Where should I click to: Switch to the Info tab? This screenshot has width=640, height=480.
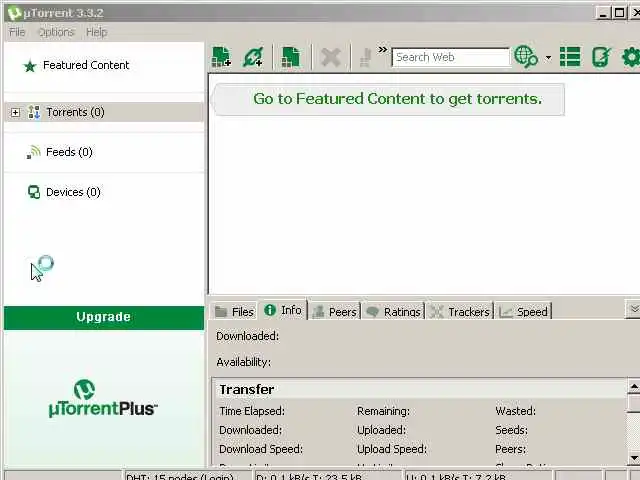tap(283, 310)
